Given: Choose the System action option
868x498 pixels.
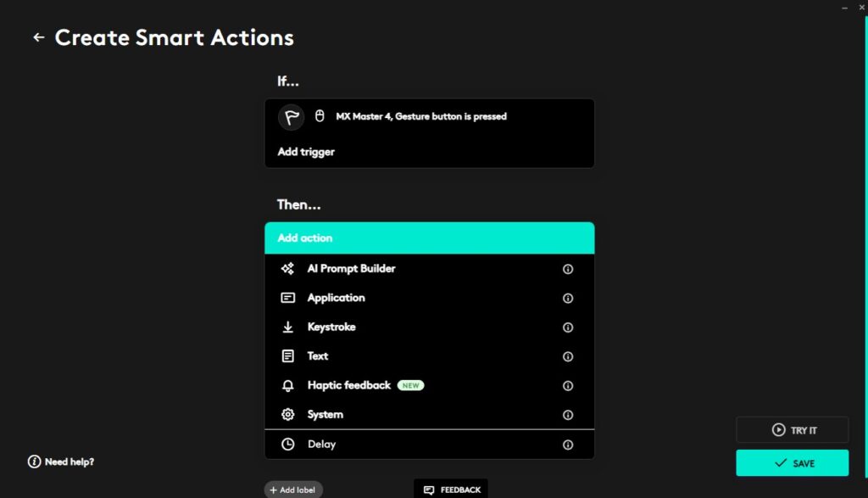Looking at the screenshot, I should tap(325, 415).
